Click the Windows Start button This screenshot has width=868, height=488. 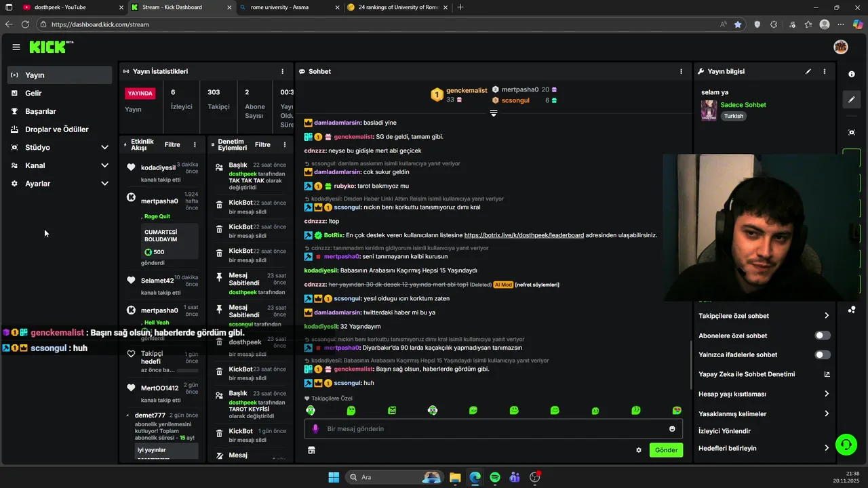[x=334, y=477]
